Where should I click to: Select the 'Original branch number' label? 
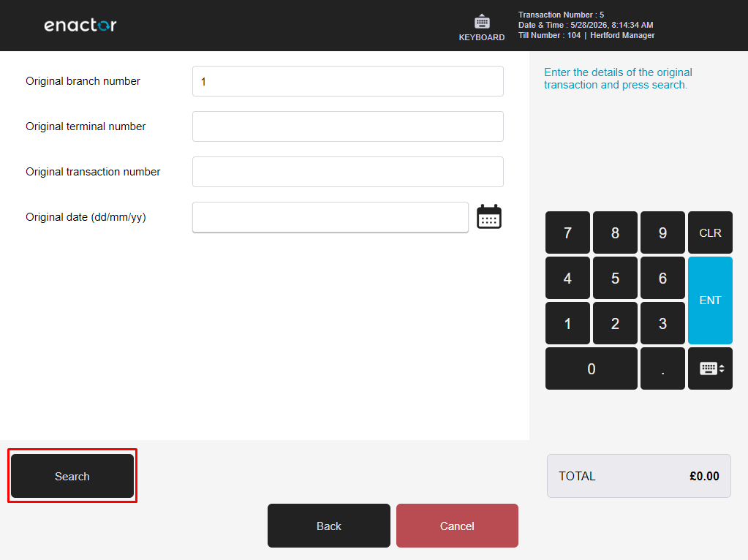tap(83, 81)
